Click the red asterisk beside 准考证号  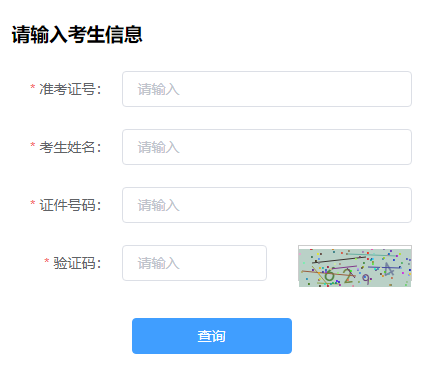[x=33, y=87]
